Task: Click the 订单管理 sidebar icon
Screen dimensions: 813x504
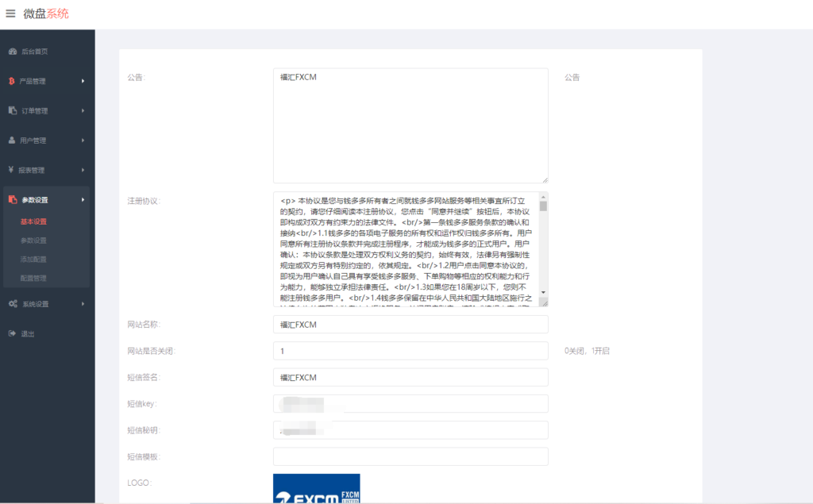Action: click(13, 110)
